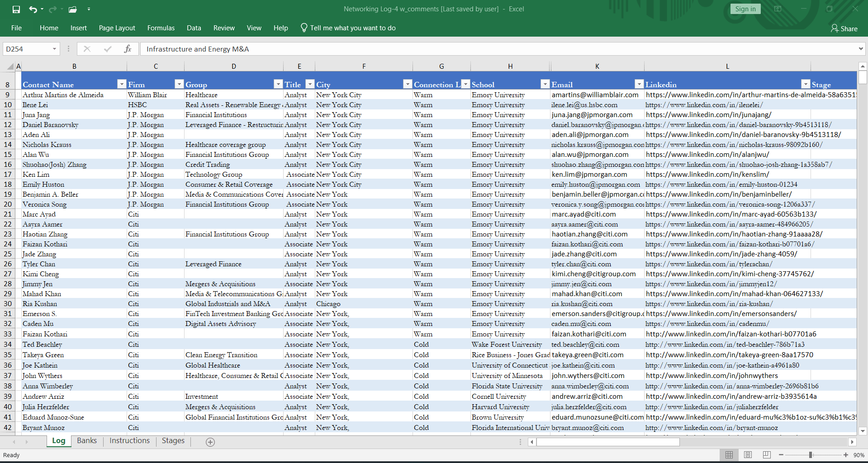Click the zoom slider handle
Screen dimensions: 868x463
(x=811, y=455)
